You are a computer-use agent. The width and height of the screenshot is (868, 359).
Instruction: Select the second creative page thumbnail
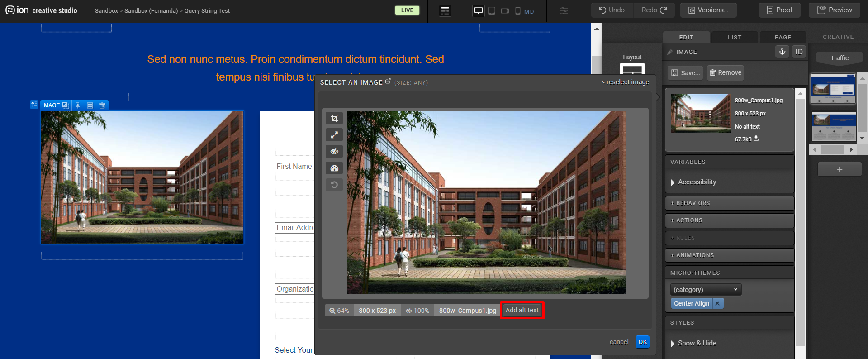834,126
